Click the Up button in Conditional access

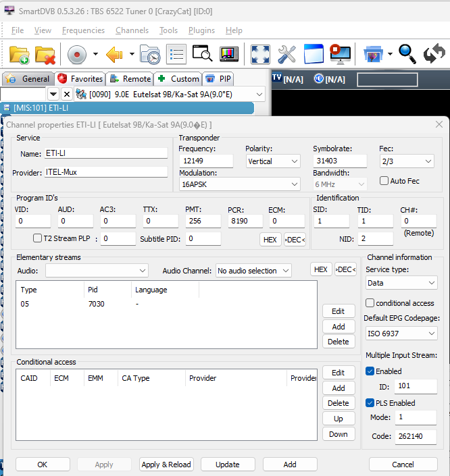point(339,419)
